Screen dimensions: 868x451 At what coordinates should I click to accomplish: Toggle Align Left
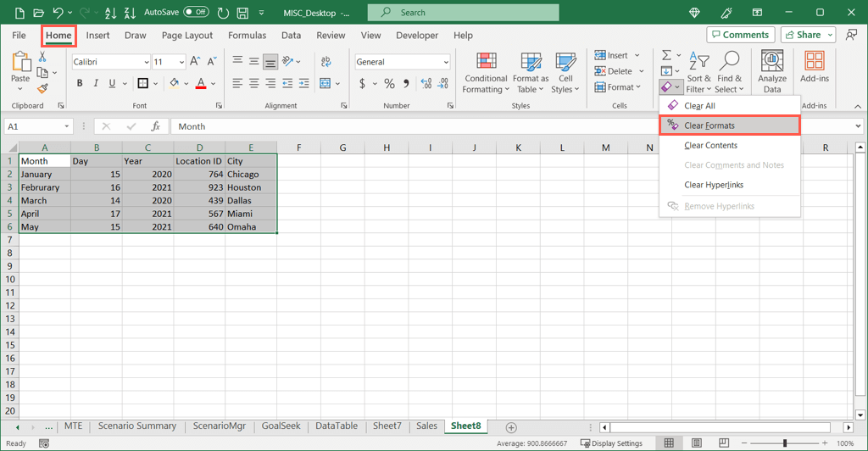coord(237,84)
